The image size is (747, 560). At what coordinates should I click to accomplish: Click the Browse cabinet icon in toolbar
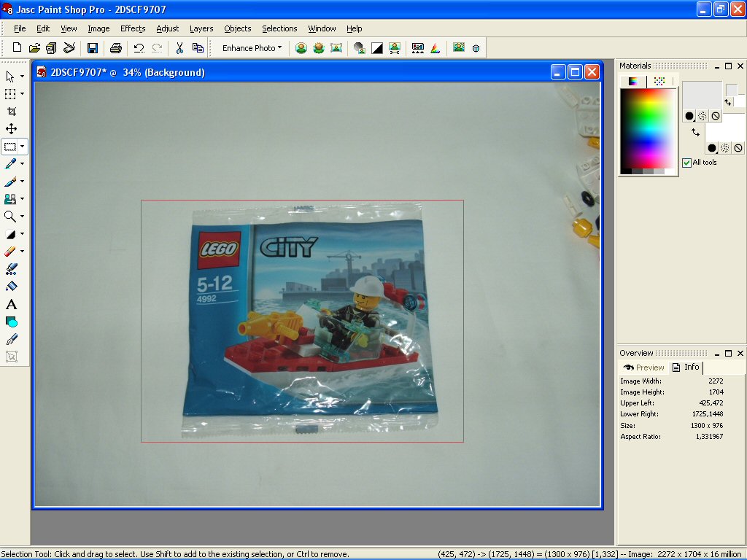click(52, 47)
